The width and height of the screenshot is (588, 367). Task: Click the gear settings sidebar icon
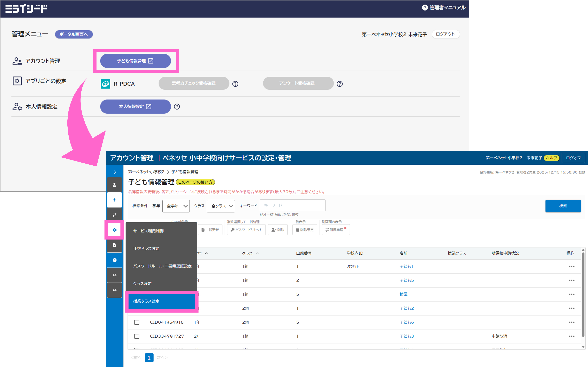pyautogui.click(x=114, y=230)
